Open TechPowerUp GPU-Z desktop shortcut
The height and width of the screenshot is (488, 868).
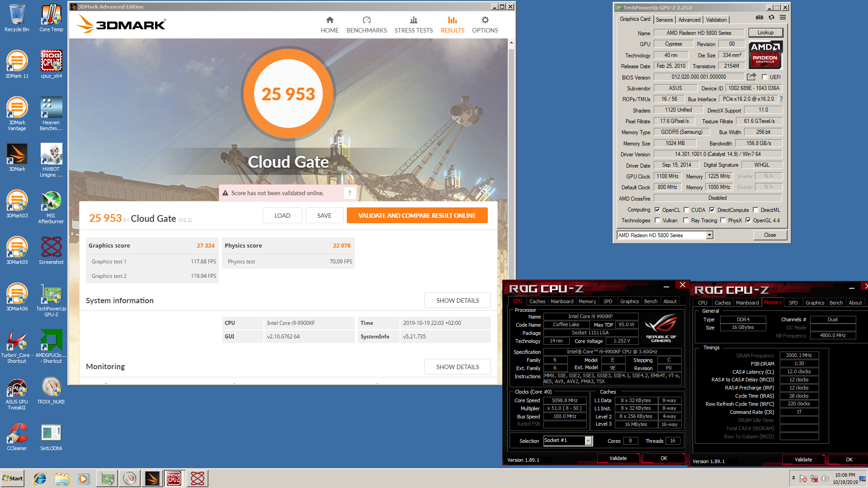(x=51, y=300)
